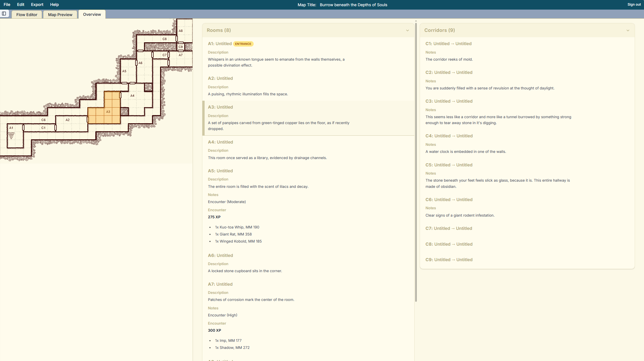Collapse the Corridors (9) section chevron
The image size is (644, 361).
[x=628, y=30]
